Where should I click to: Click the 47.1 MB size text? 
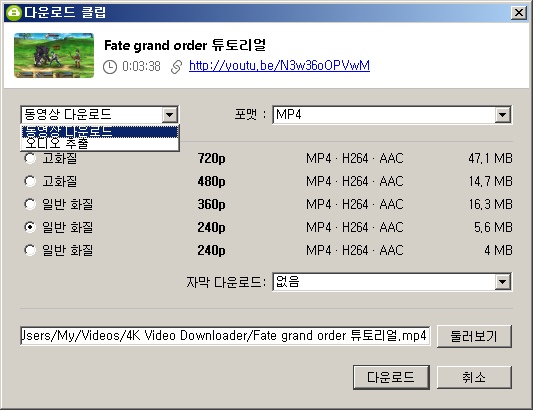pos(490,158)
